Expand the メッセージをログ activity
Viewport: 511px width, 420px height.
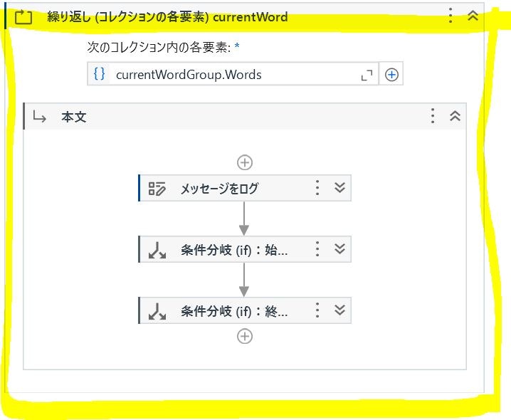339,187
